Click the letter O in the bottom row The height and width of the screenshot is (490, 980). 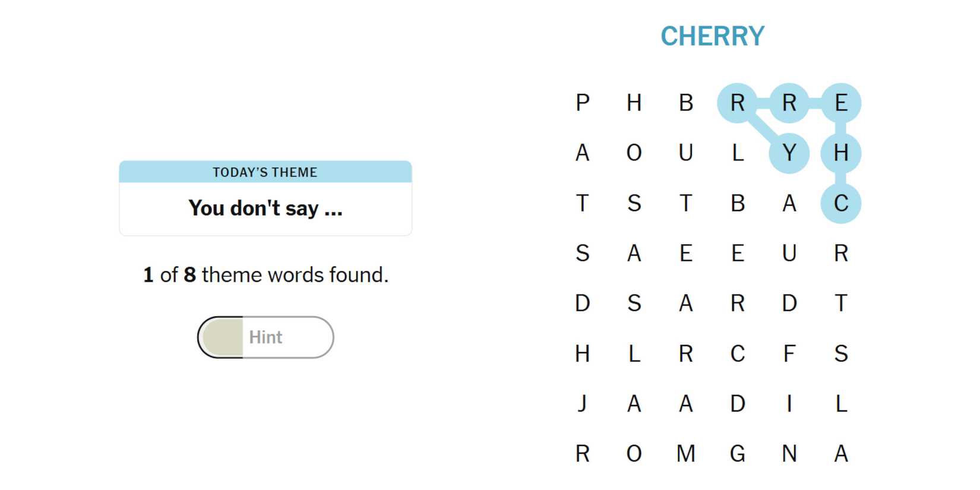pyautogui.click(x=634, y=454)
